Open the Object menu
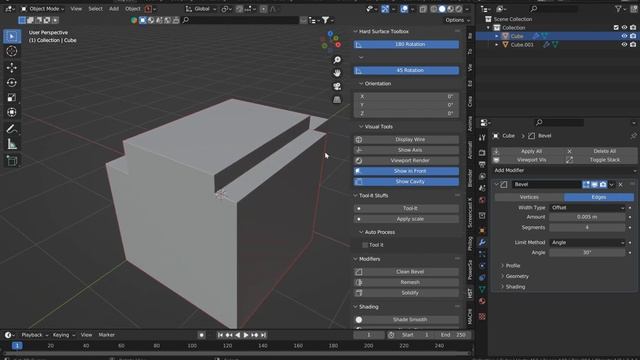This screenshot has height=360, width=640. coord(133,9)
